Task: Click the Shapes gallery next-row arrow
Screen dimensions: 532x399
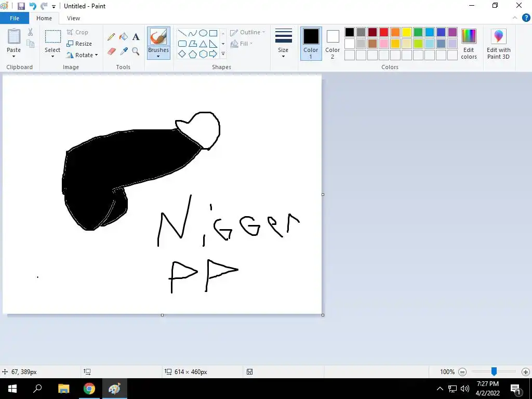Action: tap(223, 44)
